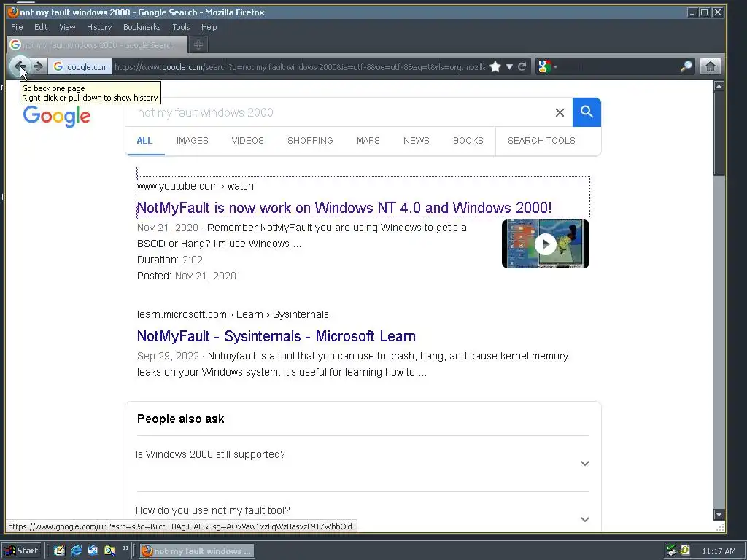Viewport: 747px width, 560px height.
Task: Open the search engine selector dropdown
Action: [x=547, y=66]
